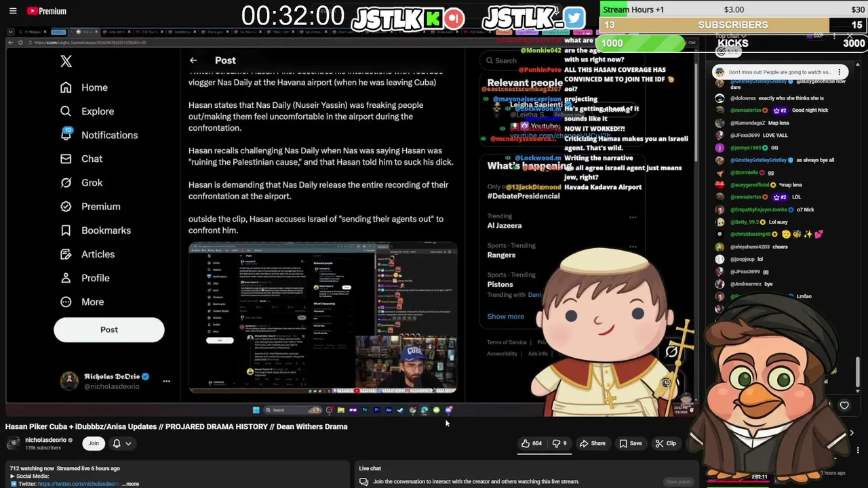868x488 pixels.
Task: Open Explore in the X sidebar
Action: tap(87, 111)
